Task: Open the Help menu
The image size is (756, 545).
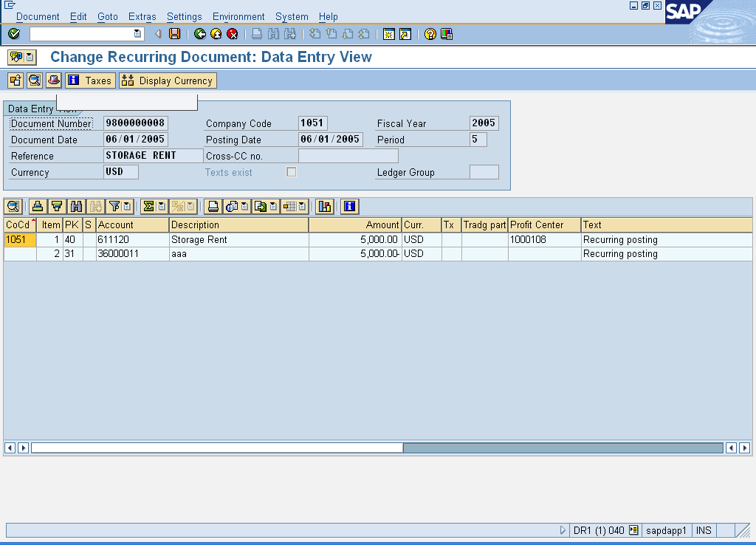Action: pos(329,16)
